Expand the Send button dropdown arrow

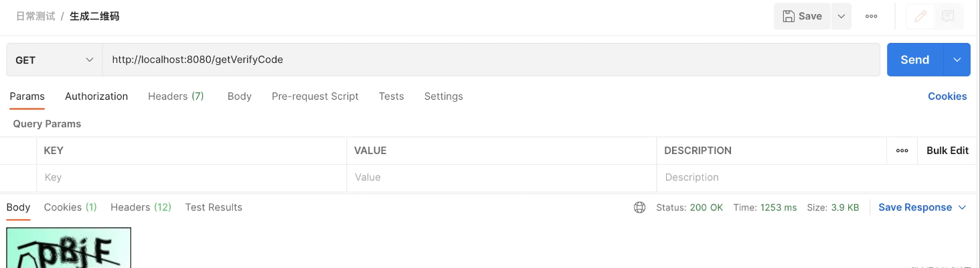point(957,60)
